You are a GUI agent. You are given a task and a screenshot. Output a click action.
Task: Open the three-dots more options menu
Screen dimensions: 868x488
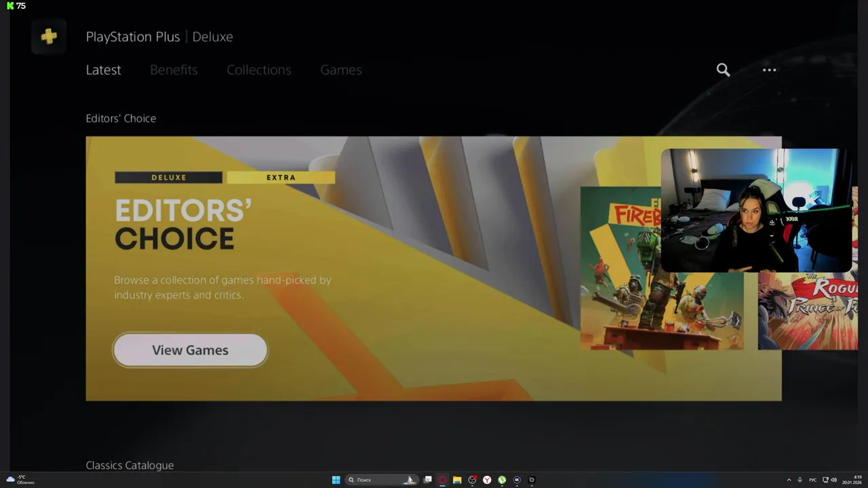pyautogui.click(x=769, y=70)
